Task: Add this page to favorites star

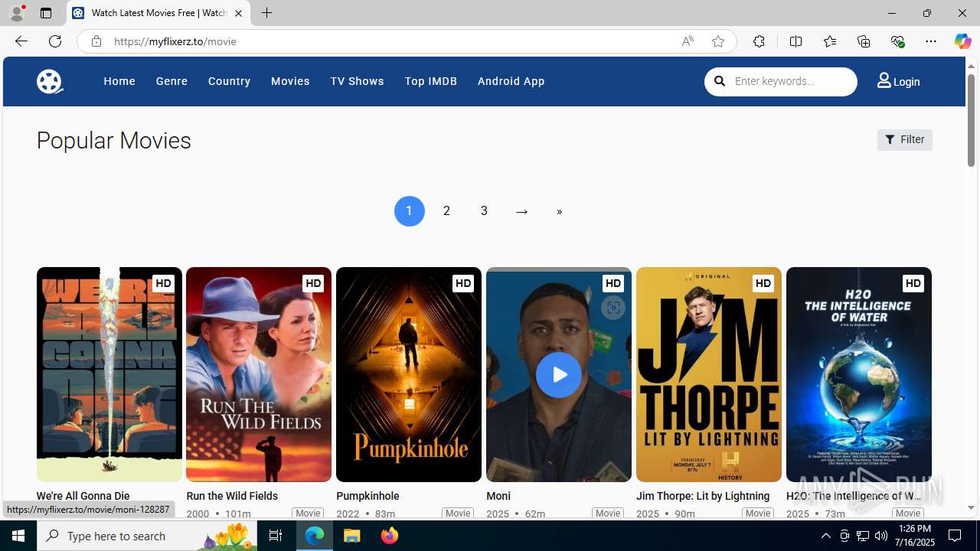Action: [x=718, y=41]
